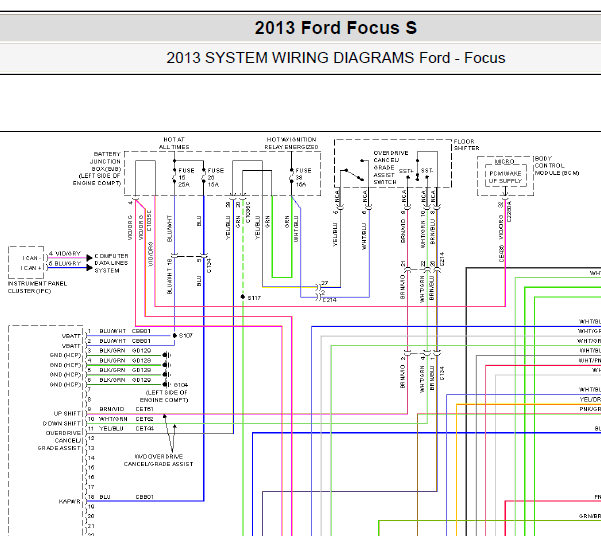Click the "HOT AT ALL TIMES" label
Image resolution: width=601 pixels, height=536 pixels.
[174, 143]
